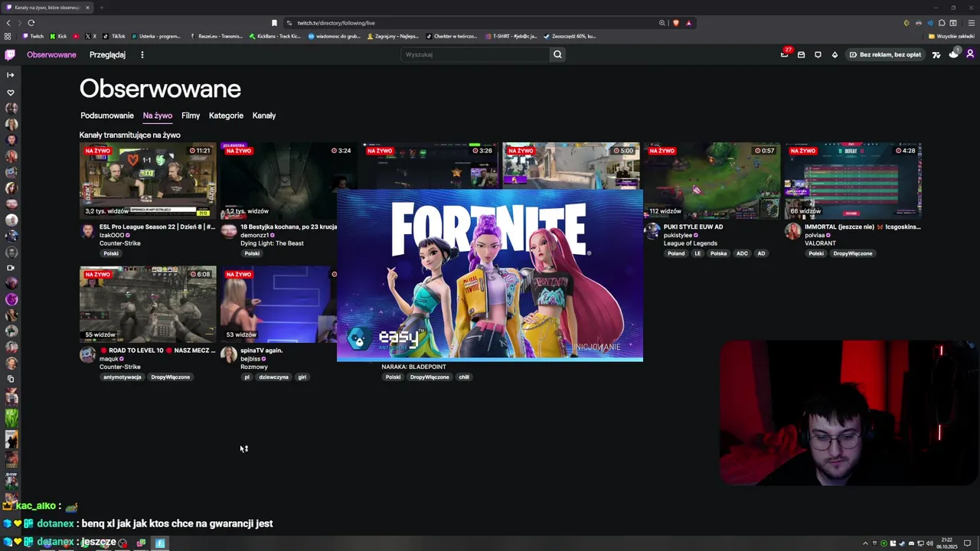Reload the page with refresh icon

click(31, 23)
